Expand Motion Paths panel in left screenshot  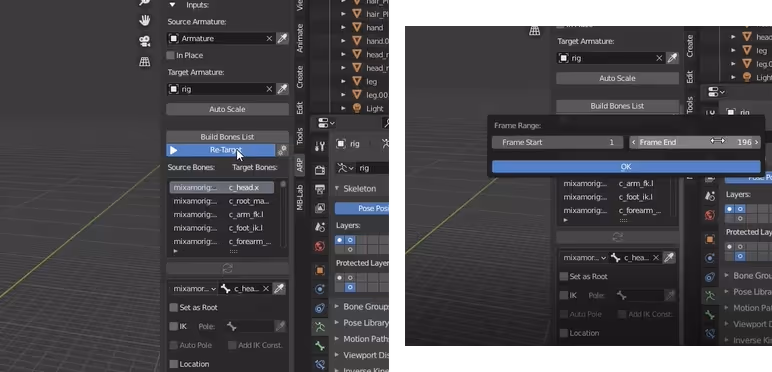point(337,339)
